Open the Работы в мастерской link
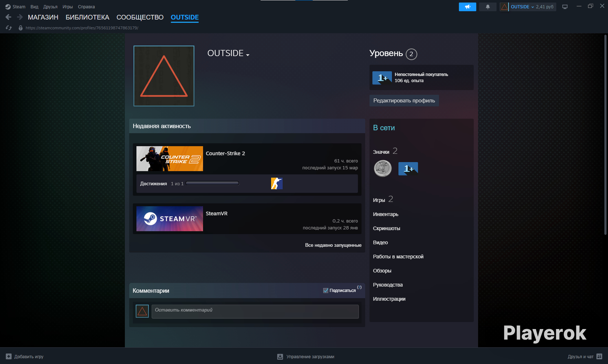608x364 pixels. pyautogui.click(x=398, y=257)
